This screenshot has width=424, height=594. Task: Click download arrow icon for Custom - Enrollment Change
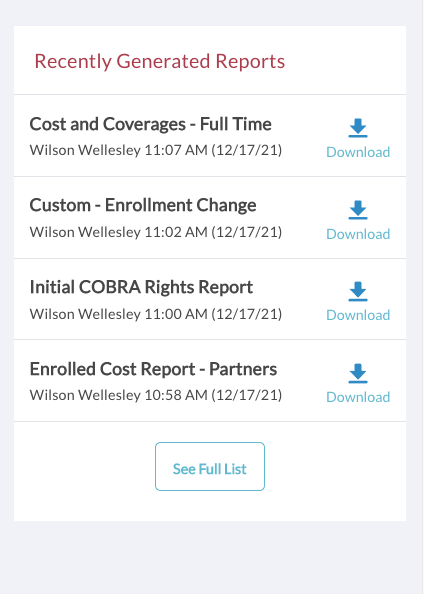[358, 210]
